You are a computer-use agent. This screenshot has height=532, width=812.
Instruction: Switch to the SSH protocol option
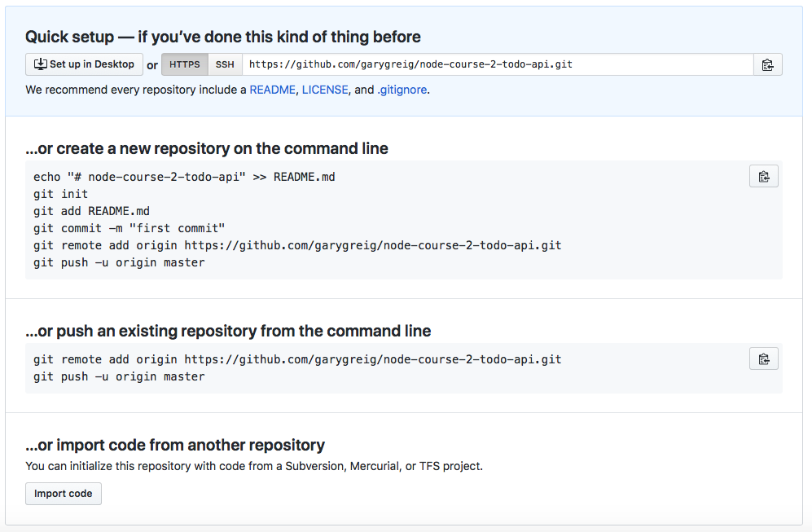(x=225, y=64)
